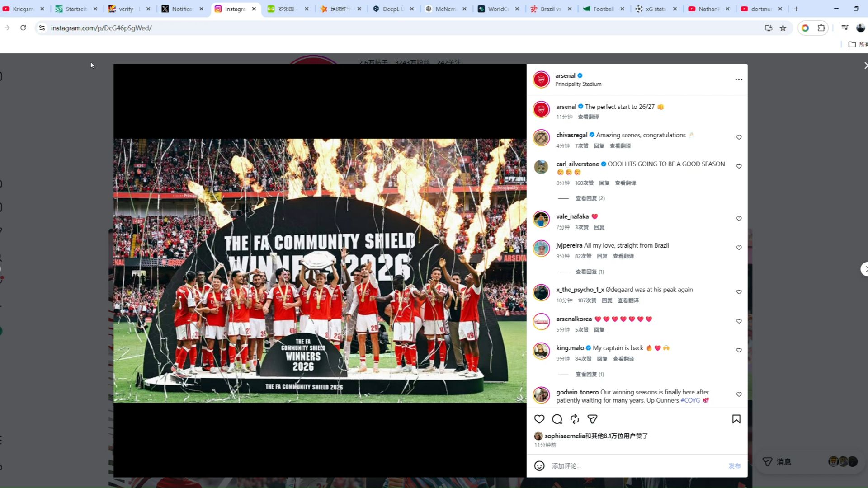This screenshot has height=488, width=868.
Task: Like carl_silverstone's comment
Action: [x=739, y=166]
